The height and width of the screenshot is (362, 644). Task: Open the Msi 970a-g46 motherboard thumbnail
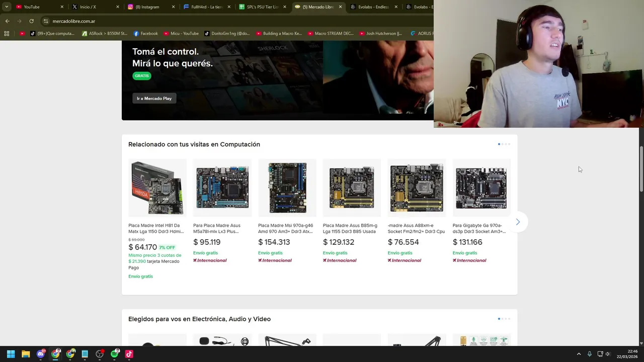click(287, 188)
